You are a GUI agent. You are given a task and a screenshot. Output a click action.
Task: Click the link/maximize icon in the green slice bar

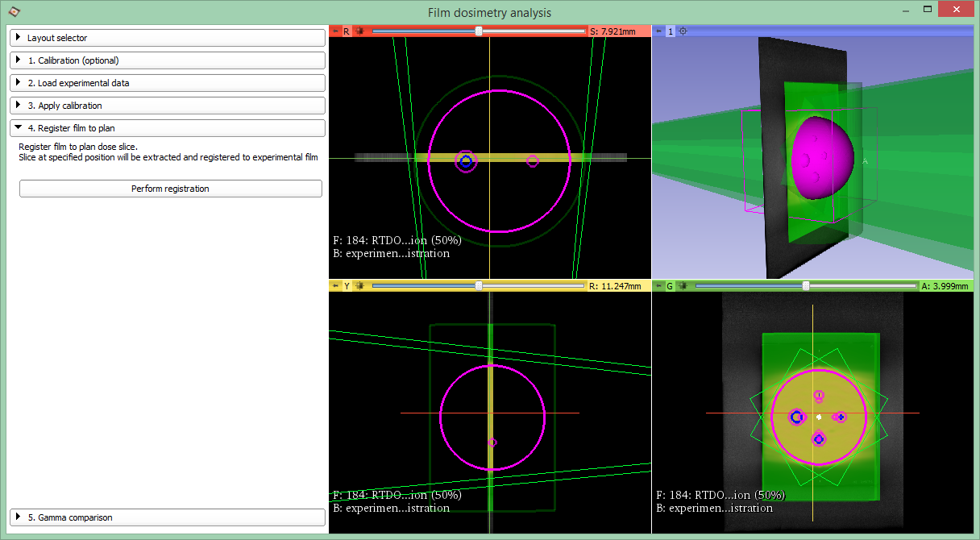(683, 286)
